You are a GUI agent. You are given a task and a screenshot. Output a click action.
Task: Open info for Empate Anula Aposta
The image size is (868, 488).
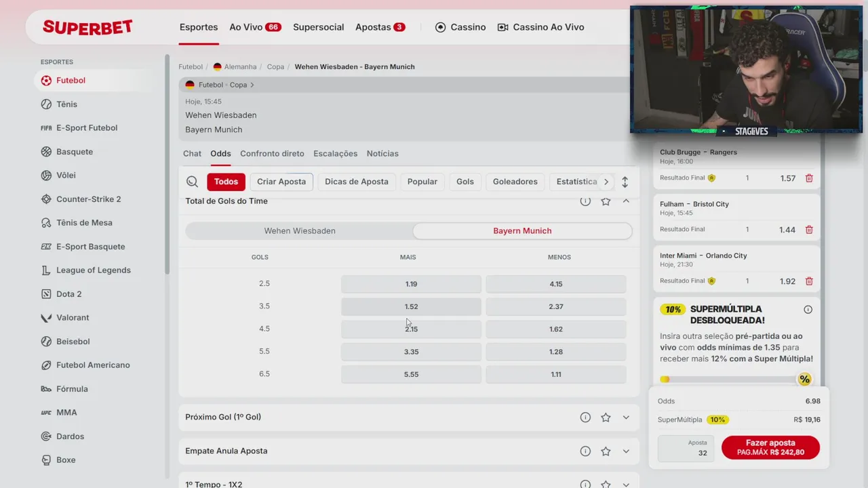click(585, 451)
